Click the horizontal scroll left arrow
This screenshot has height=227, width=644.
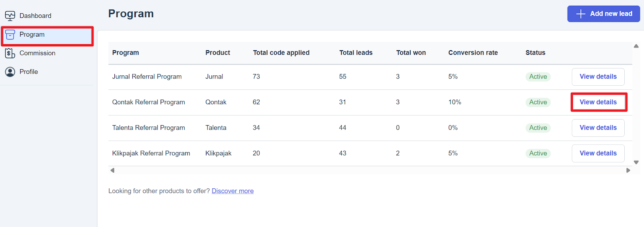click(x=112, y=170)
